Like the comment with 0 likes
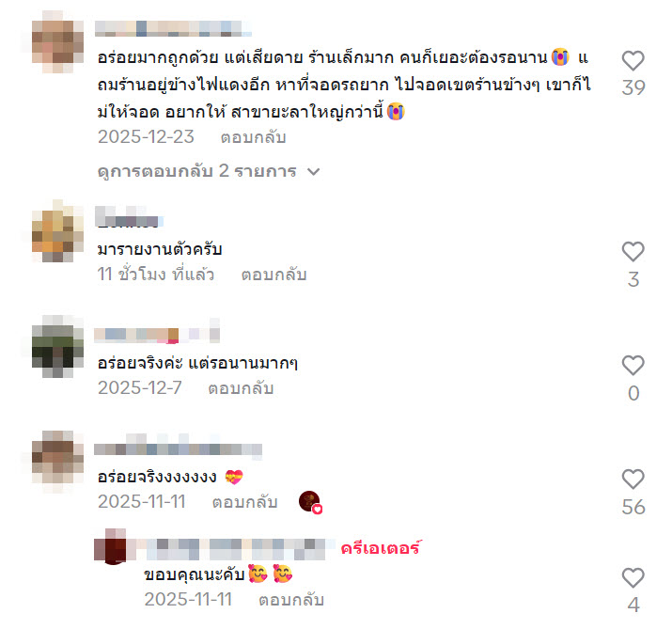This screenshot has width=672, height=629. [633, 366]
